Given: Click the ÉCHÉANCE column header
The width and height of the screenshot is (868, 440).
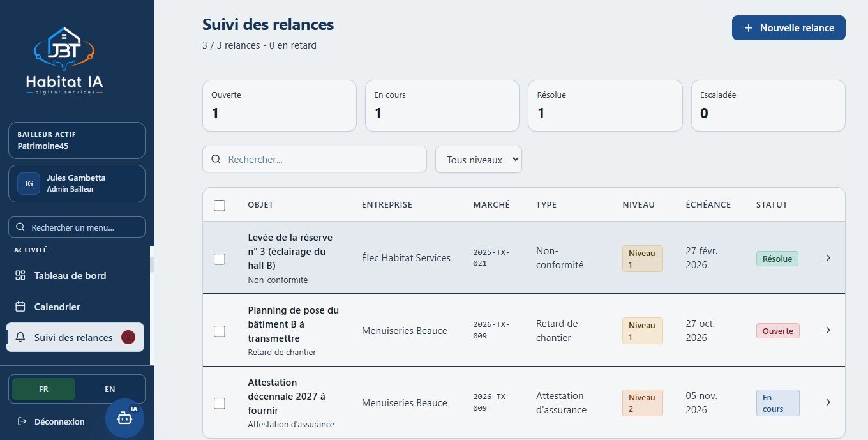Looking at the screenshot, I should [x=708, y=205].
